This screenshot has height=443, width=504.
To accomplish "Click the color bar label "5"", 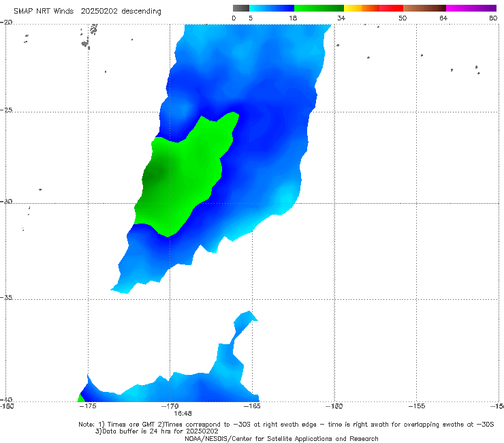I will pos(251,18).
